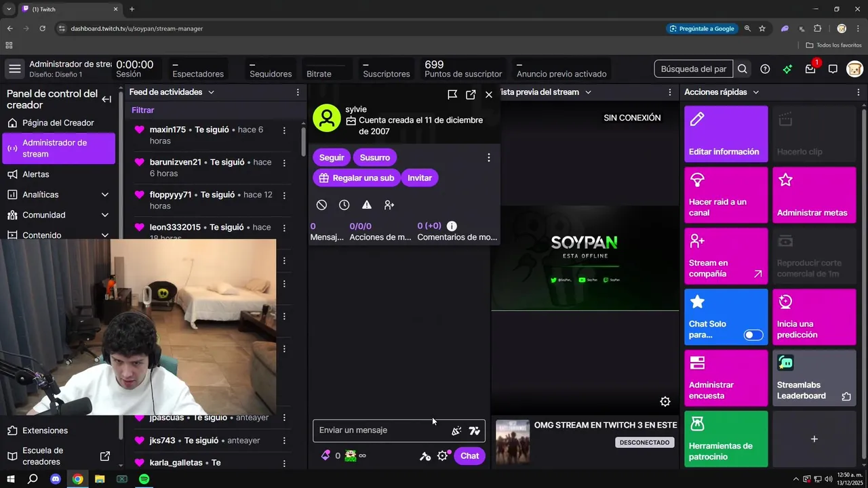868x488 pixels.
Task: Open the notifications inbox with badge
Action: [x=810, y=68]
